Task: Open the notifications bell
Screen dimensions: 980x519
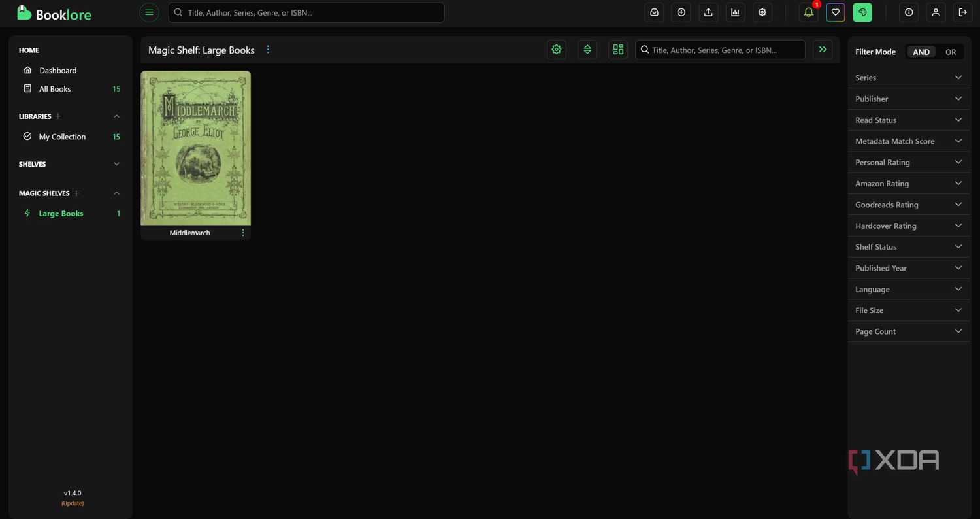Action: tap(808, 12)
